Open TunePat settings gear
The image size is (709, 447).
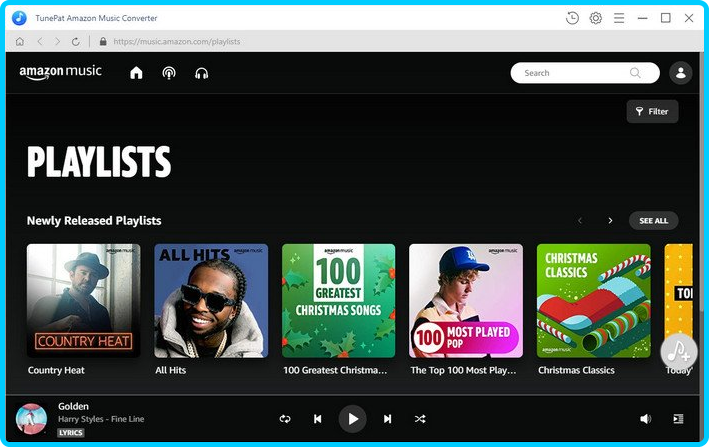point(596,18)
